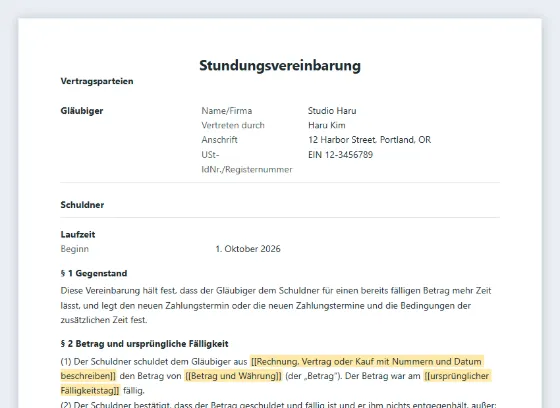Viewport: 560px width, 408px height.
Task: Click the § 1 Gegenstand heading
Action: [x=94, y=273]
